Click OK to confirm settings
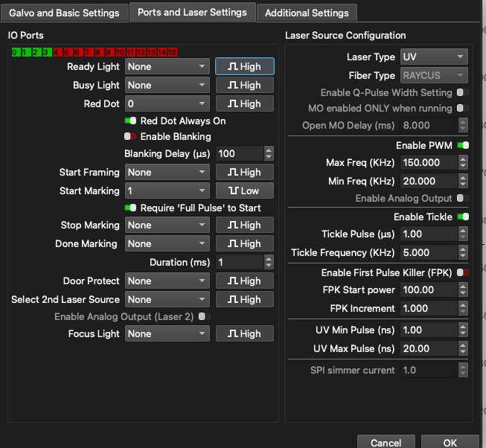The image size is (486, 448). coord(450,442)
